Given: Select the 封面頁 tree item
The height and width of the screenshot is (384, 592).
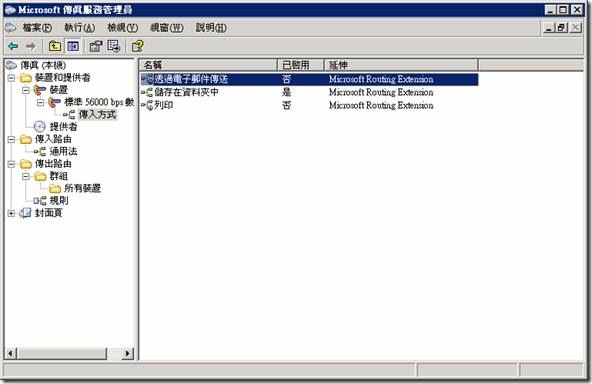Looking at the screenshot, I should click(48, 213).
